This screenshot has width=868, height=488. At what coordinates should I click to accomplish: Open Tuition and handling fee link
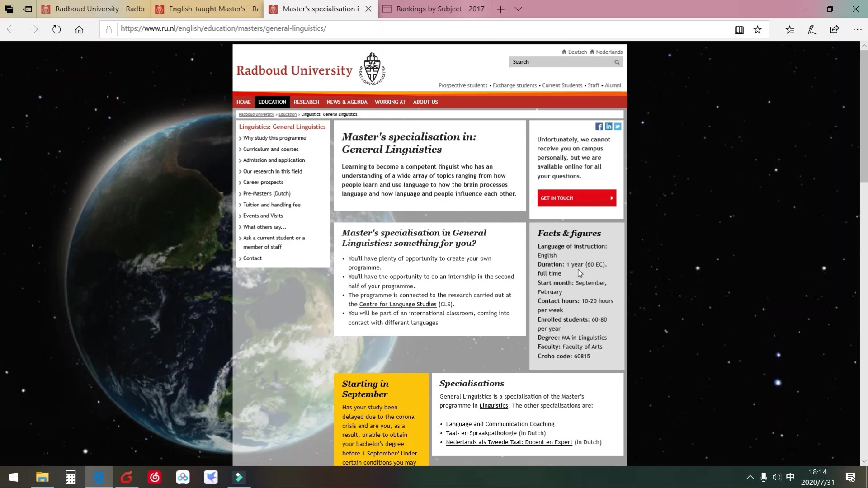pyautogui.click(x=272, y=205)
